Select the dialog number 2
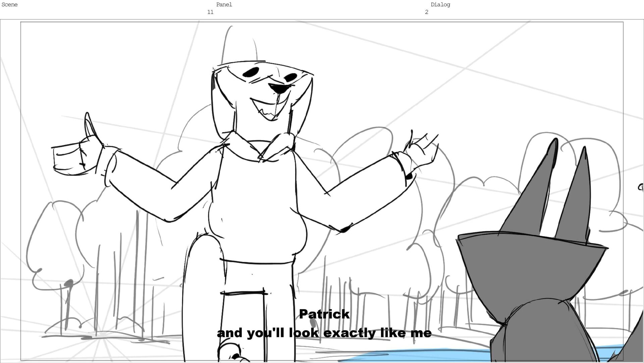Image resolution: width=644 pixels, height=363 pixels. click(426, 12)
